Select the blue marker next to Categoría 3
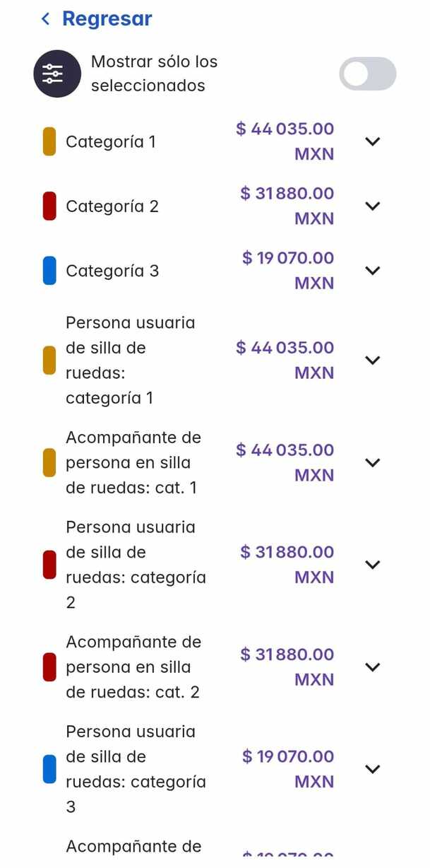Viewport: 430px width, 868px height. coord(48,270)
